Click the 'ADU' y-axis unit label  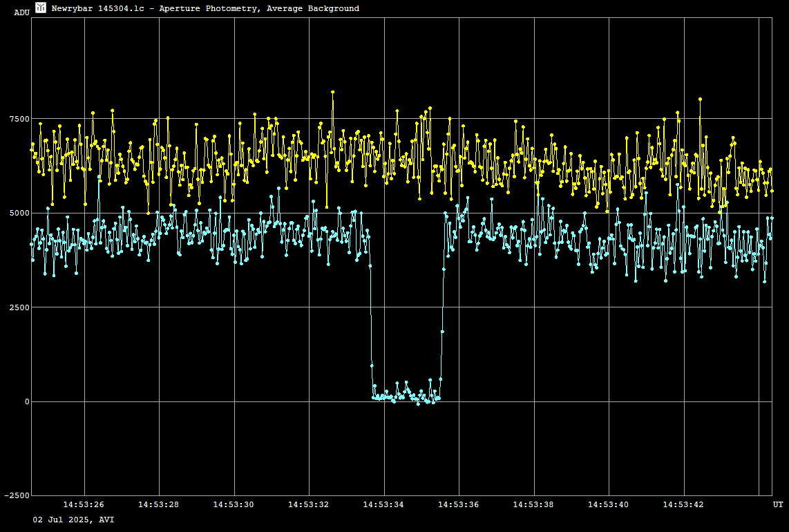point(21,12)
